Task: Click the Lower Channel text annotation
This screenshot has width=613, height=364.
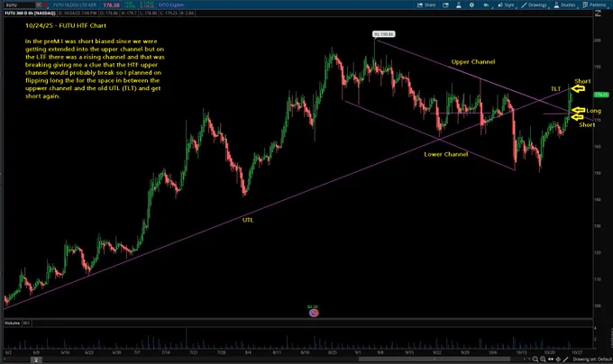Action: 445,154
